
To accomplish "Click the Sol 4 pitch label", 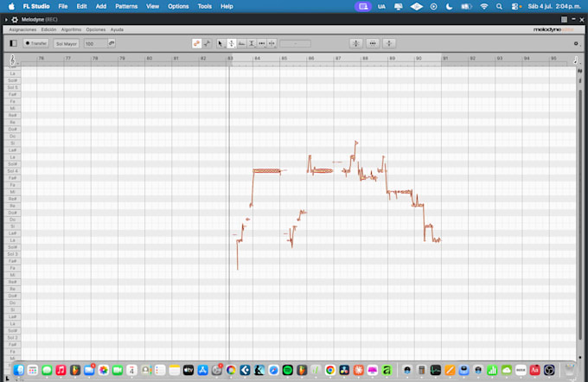I will [12, 171].
